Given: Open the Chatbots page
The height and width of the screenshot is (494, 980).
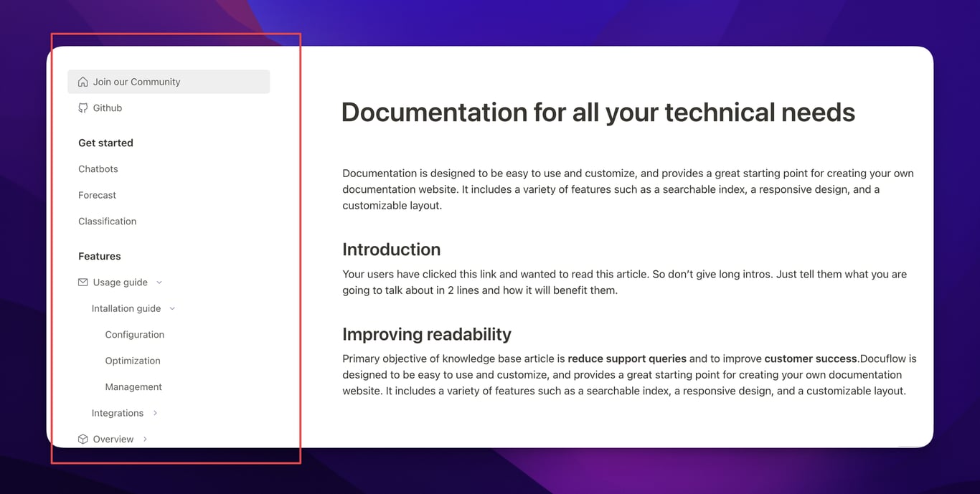Looking at the screenshot, I should tap(98, 169).
